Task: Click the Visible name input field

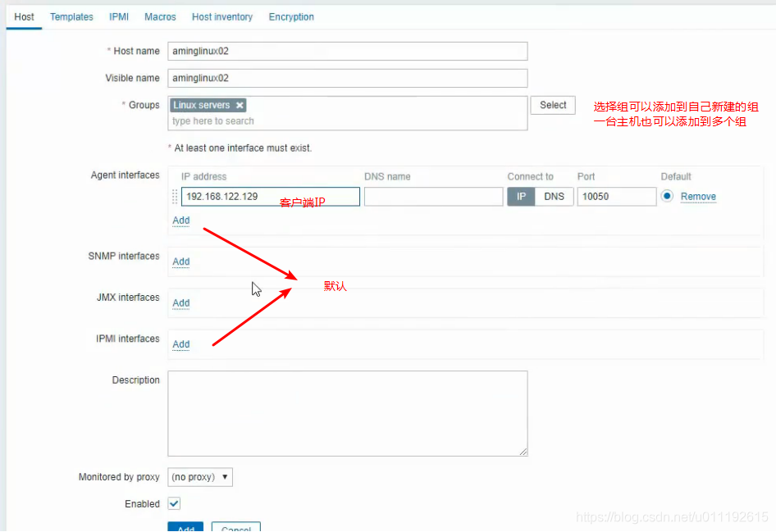Action: click(348, 78)
